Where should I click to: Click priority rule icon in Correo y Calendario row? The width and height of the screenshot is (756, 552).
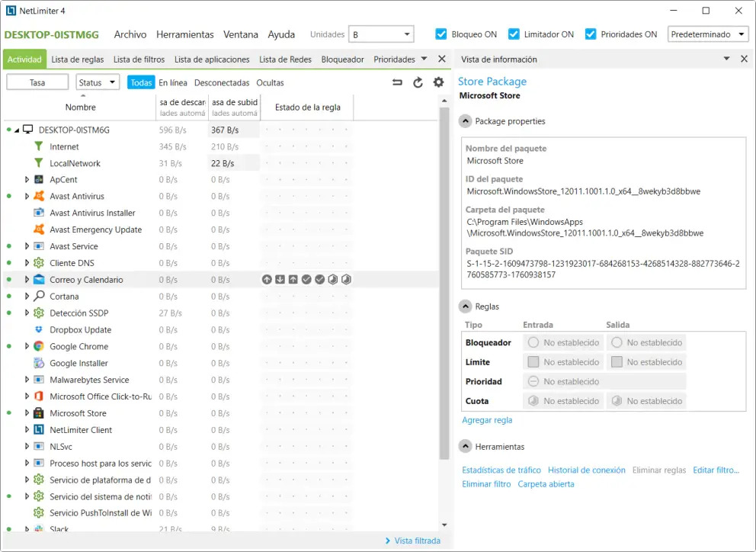point(267,279)
